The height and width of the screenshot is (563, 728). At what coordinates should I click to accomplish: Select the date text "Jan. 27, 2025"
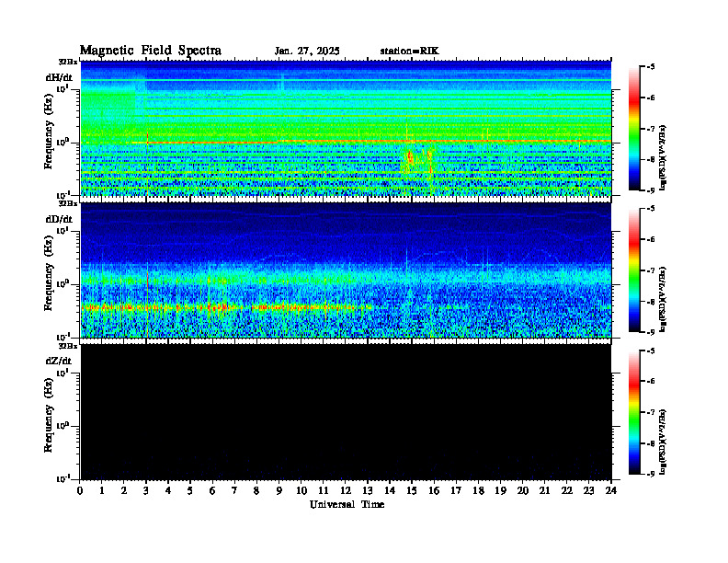[x=307, y=52]
